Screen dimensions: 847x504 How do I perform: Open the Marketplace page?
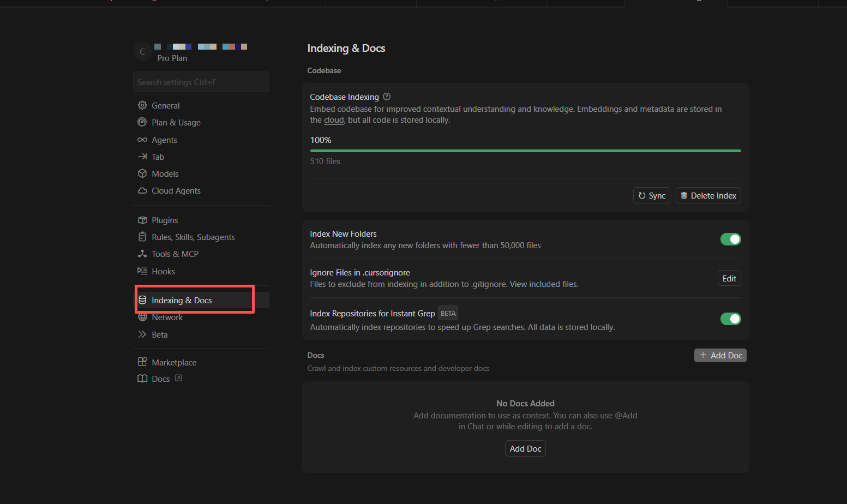click(173, 362)
